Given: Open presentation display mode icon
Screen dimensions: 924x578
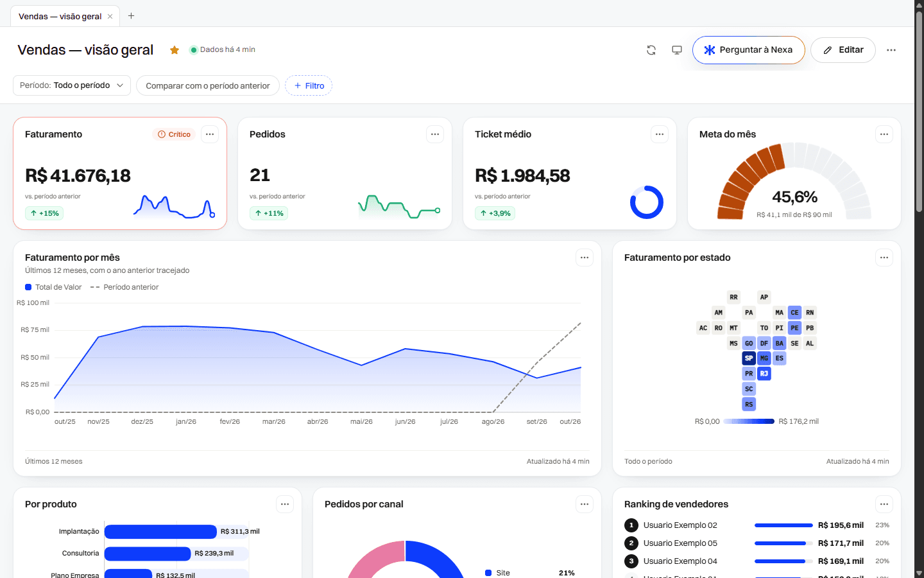Looking at the screenshot, I should [677, 50].
